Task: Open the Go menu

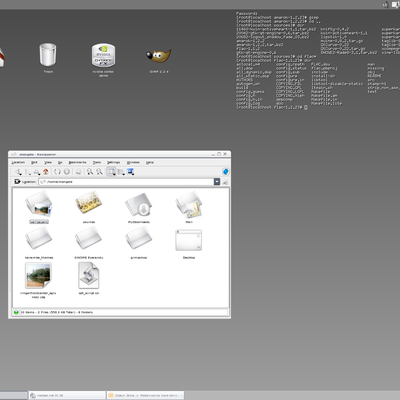Action: [x=60, y=162]
